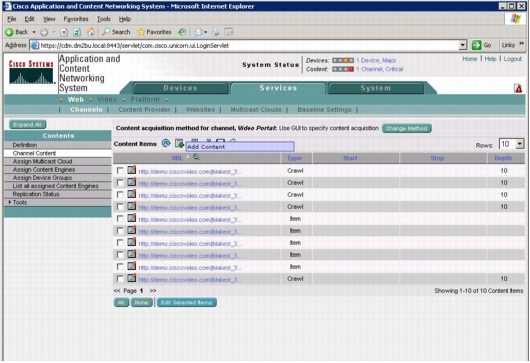The height and width of the screenshot is (363, 530).
Task: Tick the checkbox of the last Item row
Action: (x=120, y=267)
